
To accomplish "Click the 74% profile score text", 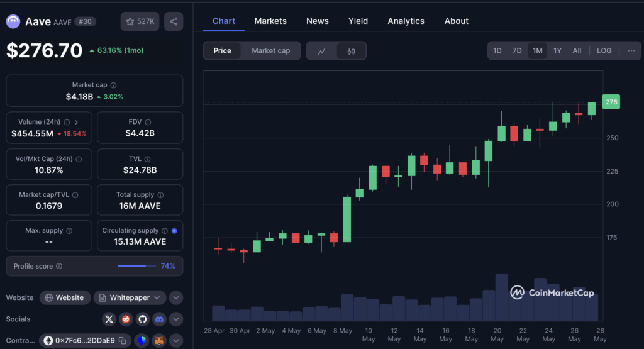I will click(x=168, y=266).
